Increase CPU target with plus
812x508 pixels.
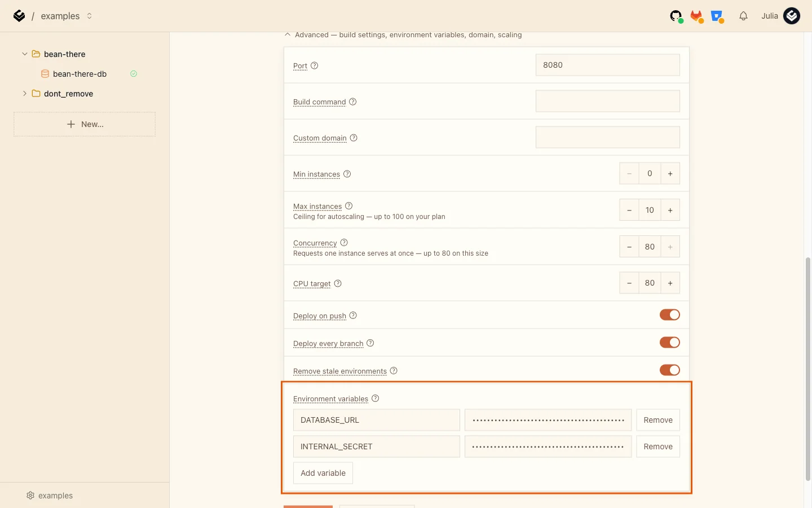pyautogui.click(x=670, y=283)
